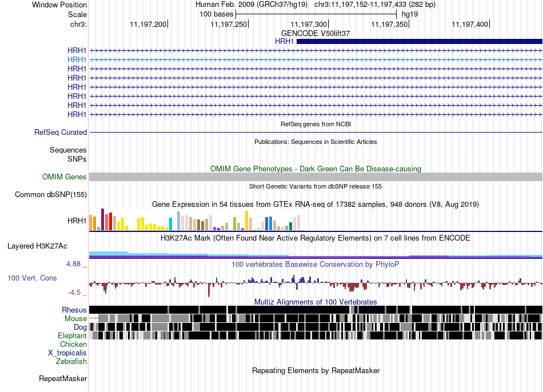Open the 'RefSeq genes from NCBI' track title

316,124
